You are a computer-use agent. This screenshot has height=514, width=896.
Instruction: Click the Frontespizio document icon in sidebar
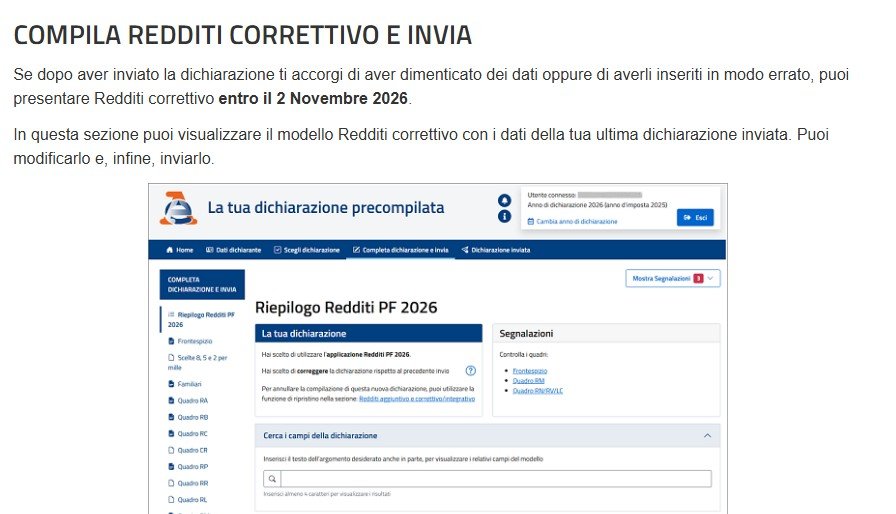pyautogui.click(x=171, y=341)
